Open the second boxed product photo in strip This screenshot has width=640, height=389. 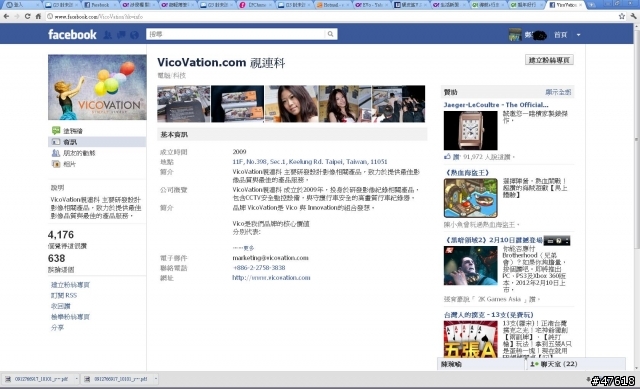238,104
